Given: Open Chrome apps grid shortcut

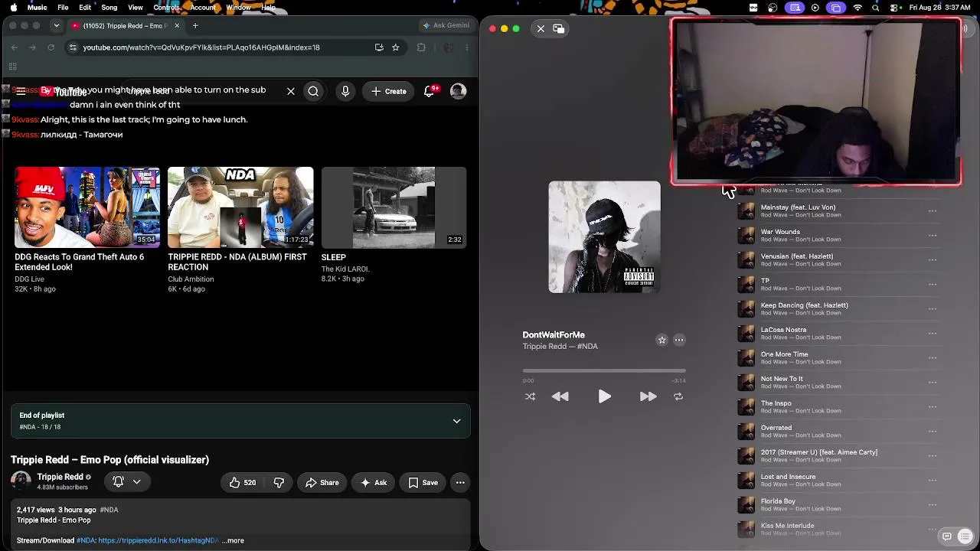Looking at the screenshot, I should pos(13,67).
